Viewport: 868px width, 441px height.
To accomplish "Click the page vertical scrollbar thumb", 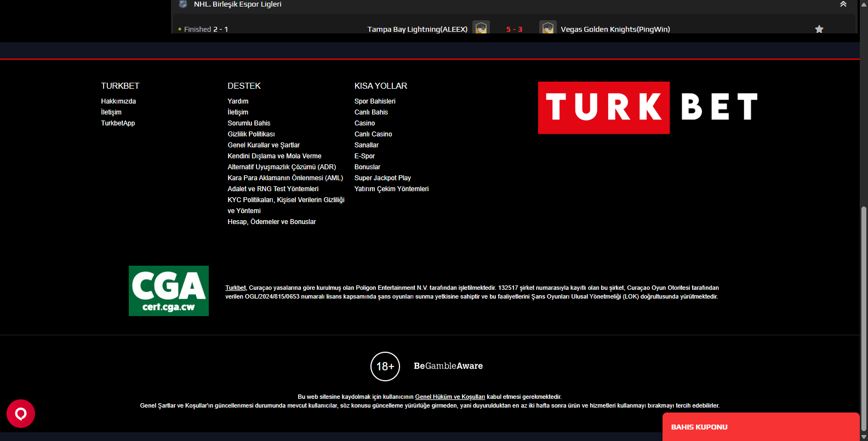I will pos(864,319).
